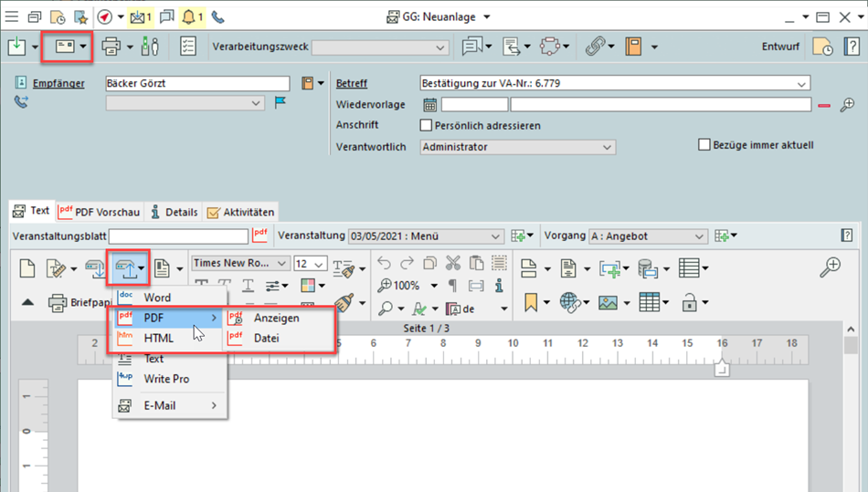Click the printer icon in the top toolbar
The image size is (868, 492).
coord(111,47)
